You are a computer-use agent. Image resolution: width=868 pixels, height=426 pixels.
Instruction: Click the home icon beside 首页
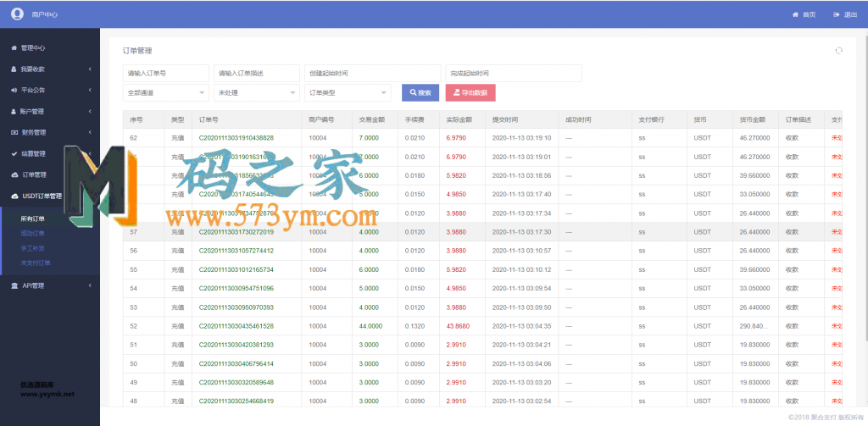795,15
